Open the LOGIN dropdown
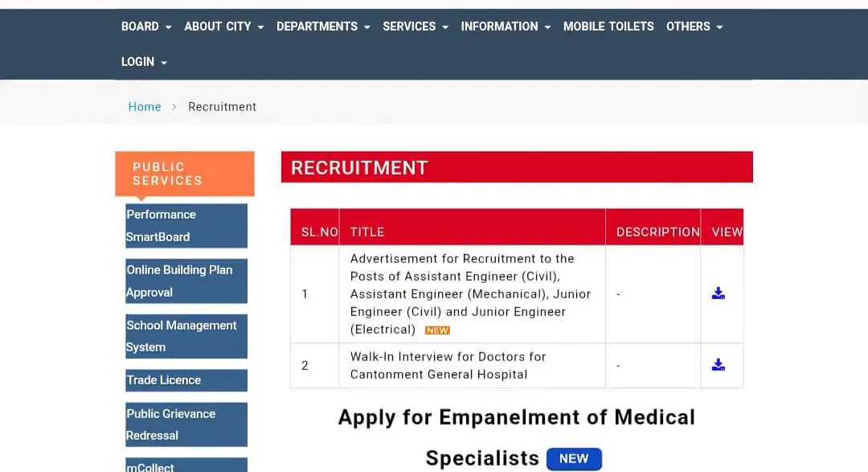The height and width of the screenshot is (472, 868). 144,62
